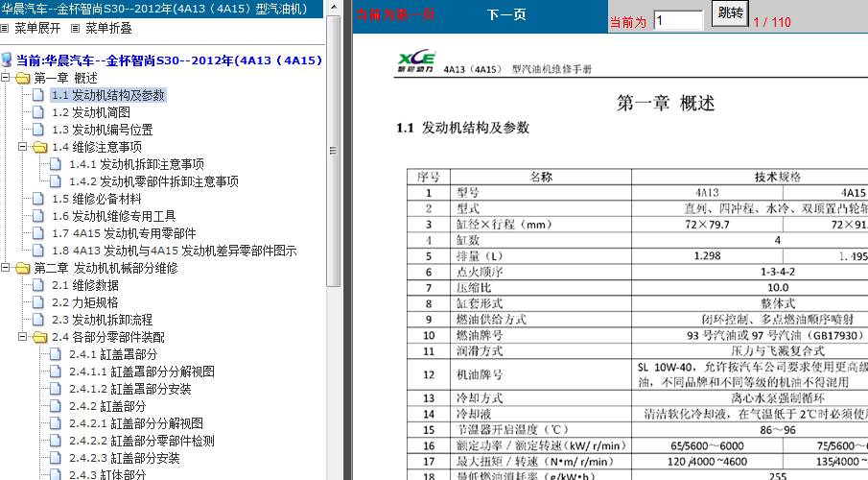Click the page icon of 1.8 差异零部件图示
868x480 pixels.
pyautogui.click(x=38, y=251)
